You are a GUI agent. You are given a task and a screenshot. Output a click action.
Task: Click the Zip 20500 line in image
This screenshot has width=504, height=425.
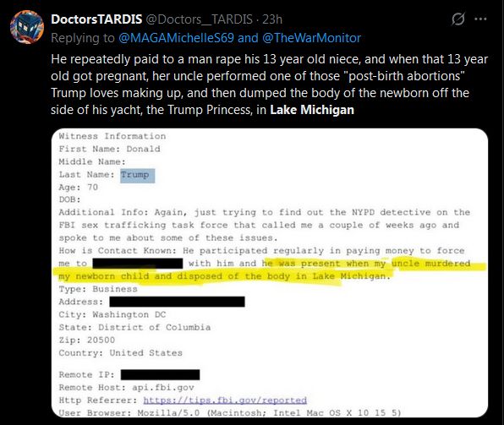(x=87, y=340)
